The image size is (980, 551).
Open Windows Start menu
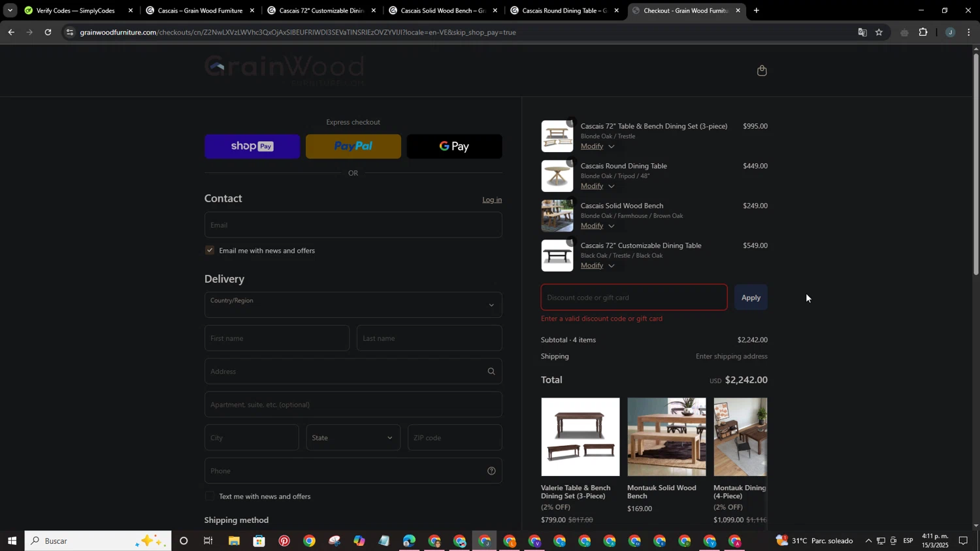tap(12, 541)
